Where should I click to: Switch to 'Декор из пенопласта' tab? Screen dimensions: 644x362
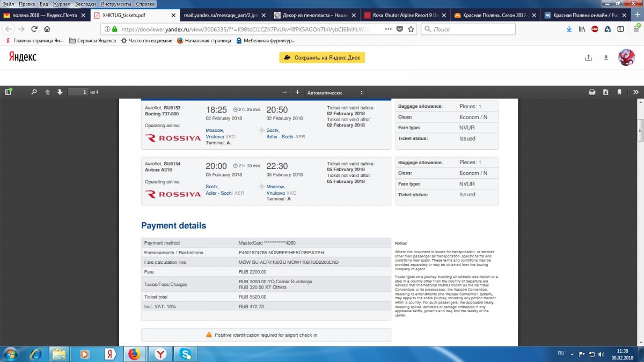click(x=314, y=15)
